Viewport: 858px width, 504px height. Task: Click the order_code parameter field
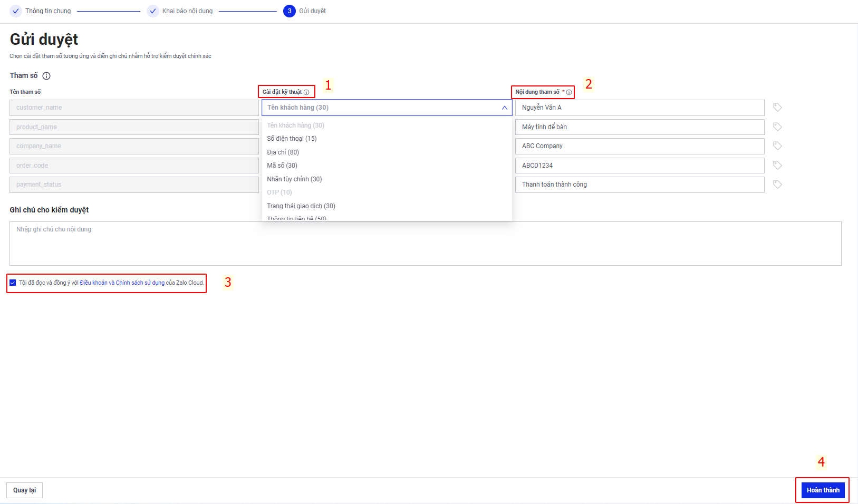coord(134,166)
